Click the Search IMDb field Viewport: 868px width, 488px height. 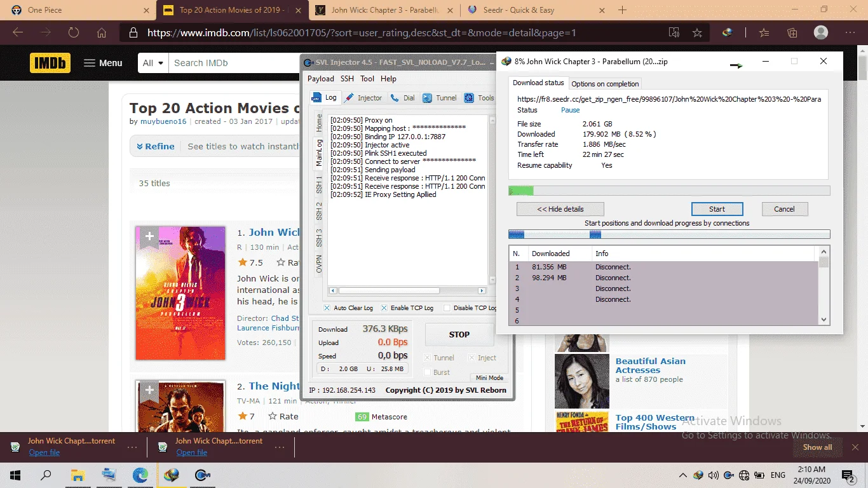click(x=235, y=63)
